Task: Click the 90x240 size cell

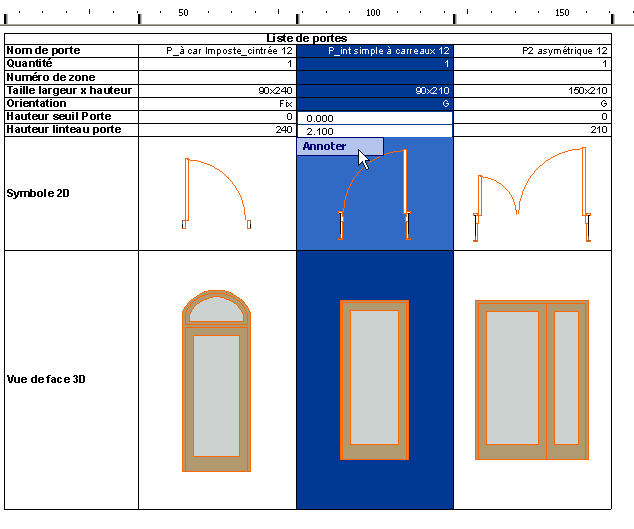Action: click(x=218, y=90)
